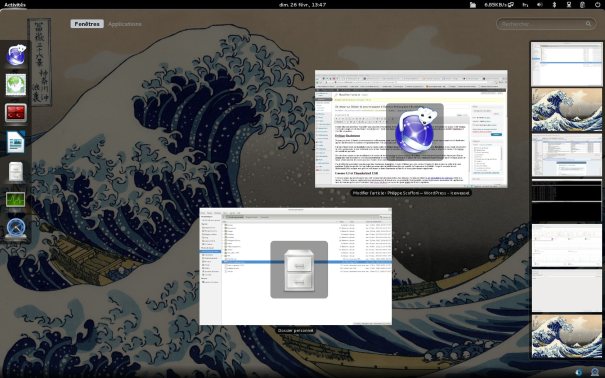Switch to the Fenêtres view
The width and height of the screenshot is (605, 378).
(87, 24)
